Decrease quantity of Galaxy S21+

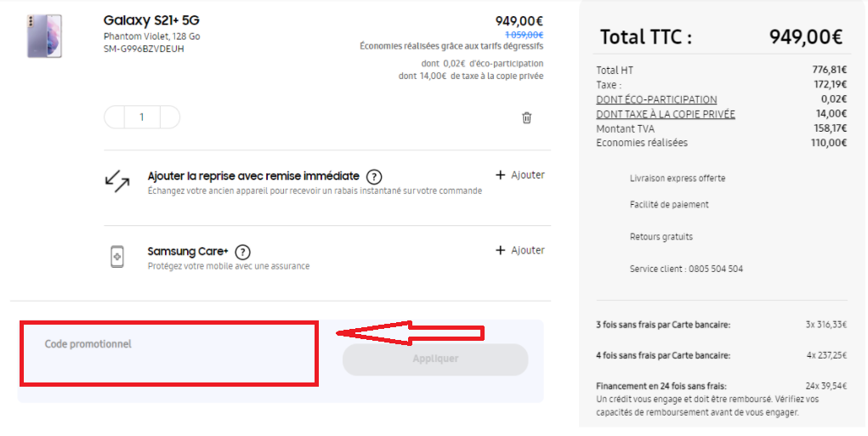pos(115,117)
